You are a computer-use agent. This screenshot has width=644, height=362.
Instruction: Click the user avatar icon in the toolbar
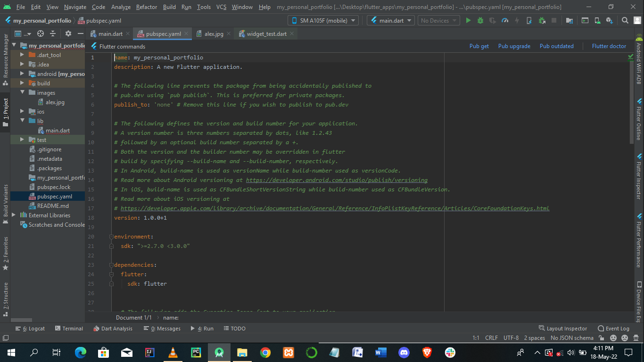[x=637, y=20]
